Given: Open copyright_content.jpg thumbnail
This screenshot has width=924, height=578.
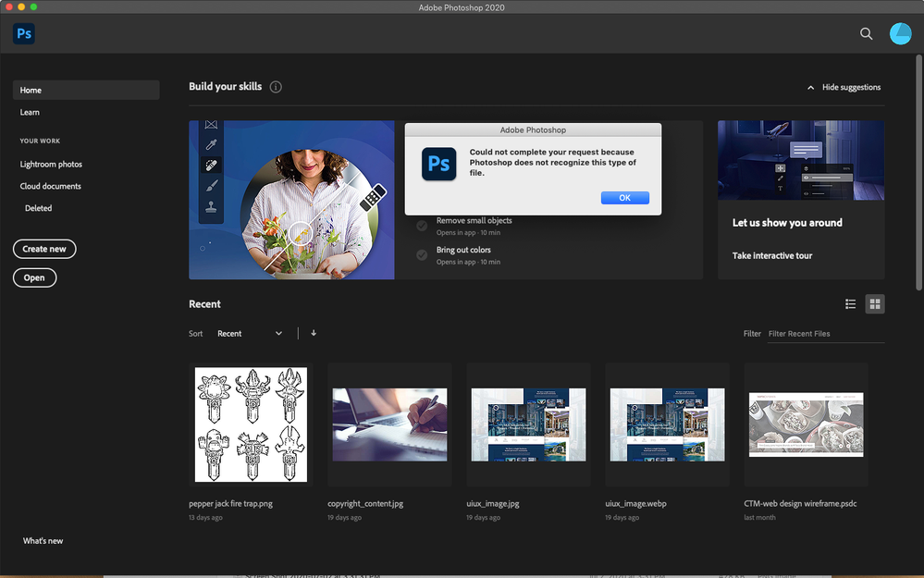Looking at the screenshot, I should (389, 424).
